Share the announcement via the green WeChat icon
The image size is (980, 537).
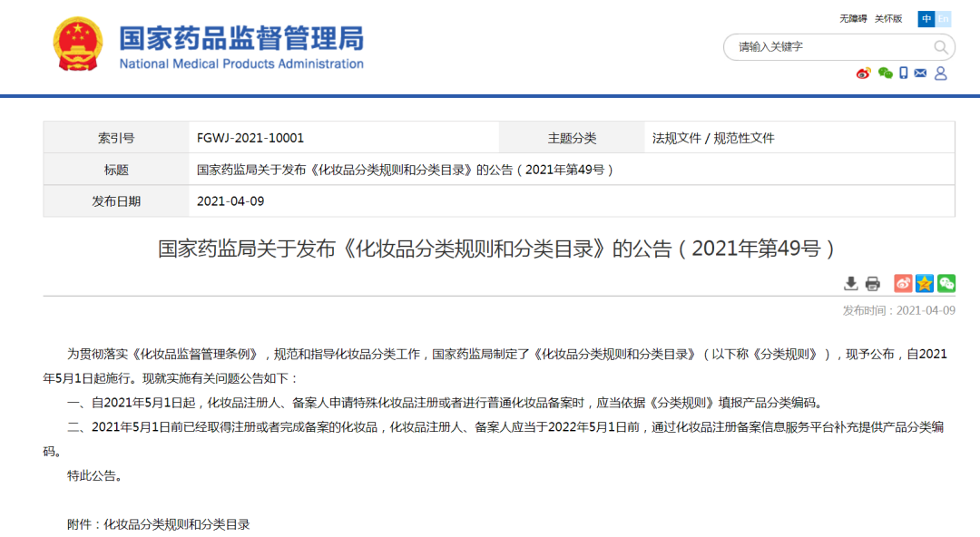[946, 283]
